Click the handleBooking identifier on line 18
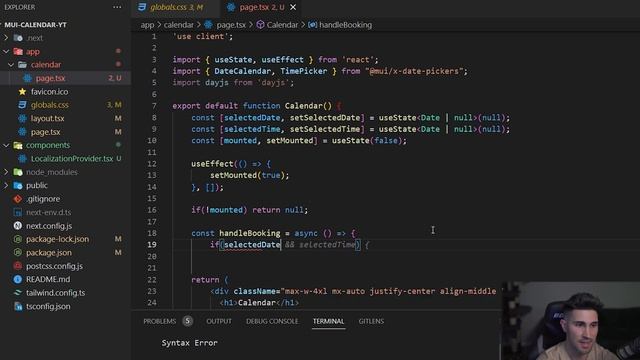Screen dimensions: 640x360 click(250, 233)
